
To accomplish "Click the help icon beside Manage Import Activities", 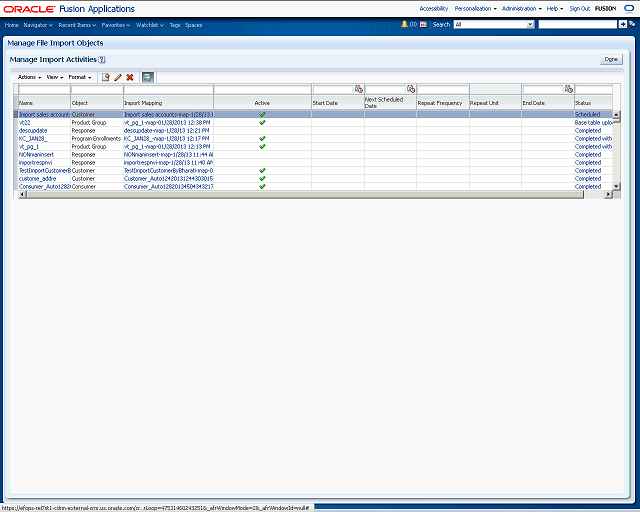I will click(102, 60).
